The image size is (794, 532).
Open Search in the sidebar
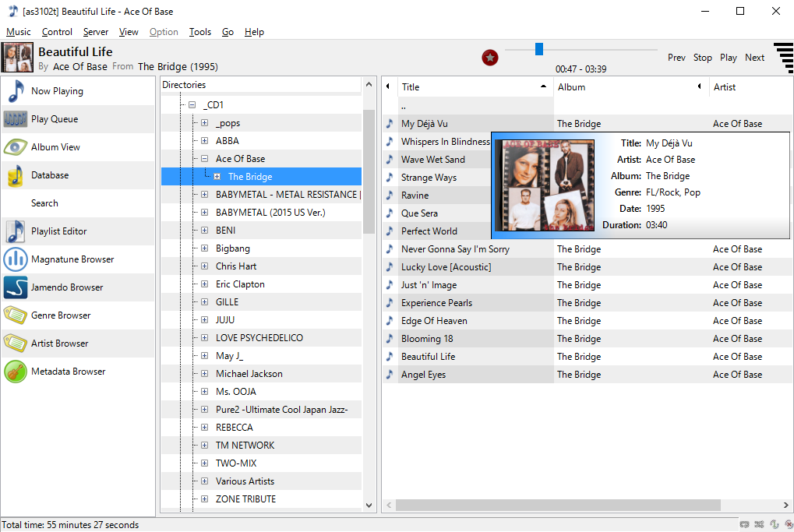pyautogui.click(x=78, y=203)
